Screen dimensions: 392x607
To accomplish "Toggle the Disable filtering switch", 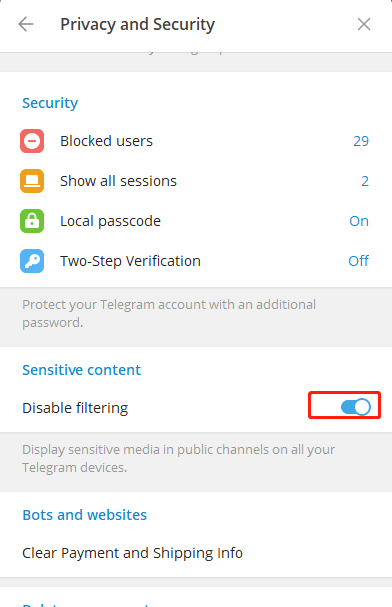I will point(356,407).
